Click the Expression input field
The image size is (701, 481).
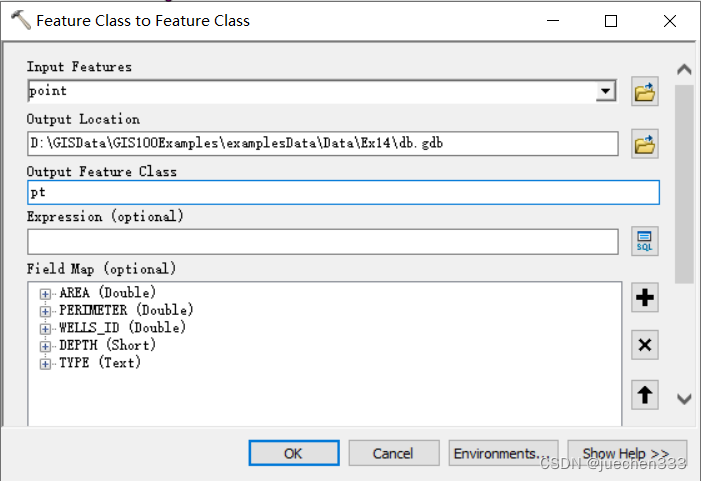pyautogui.click(x=322, y=241)
